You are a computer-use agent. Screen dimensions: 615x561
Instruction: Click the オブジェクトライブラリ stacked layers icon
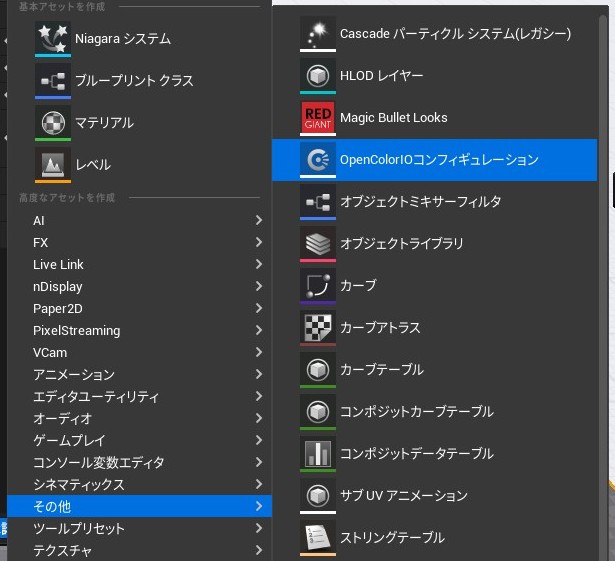318,244
